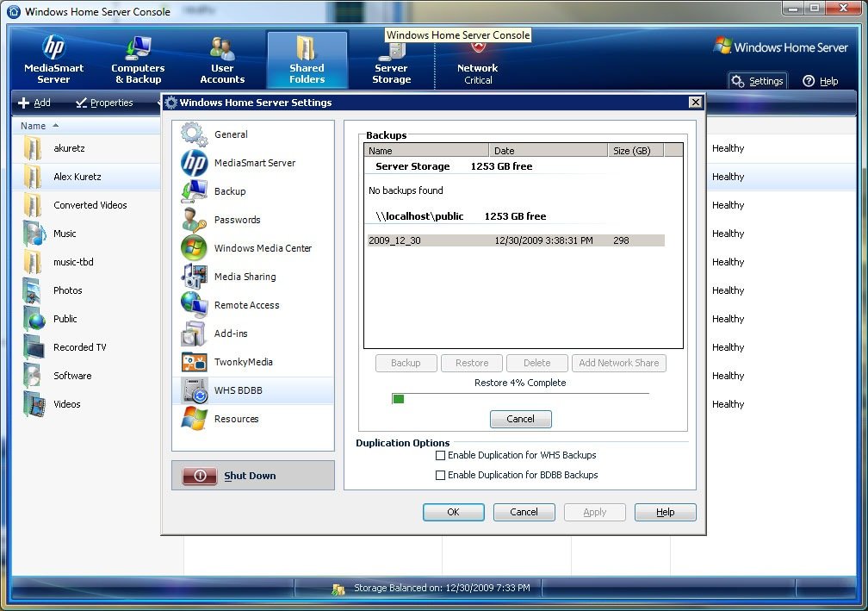Click the akuretz shared folder icon
868x611 pixels.
pos(33,148)
